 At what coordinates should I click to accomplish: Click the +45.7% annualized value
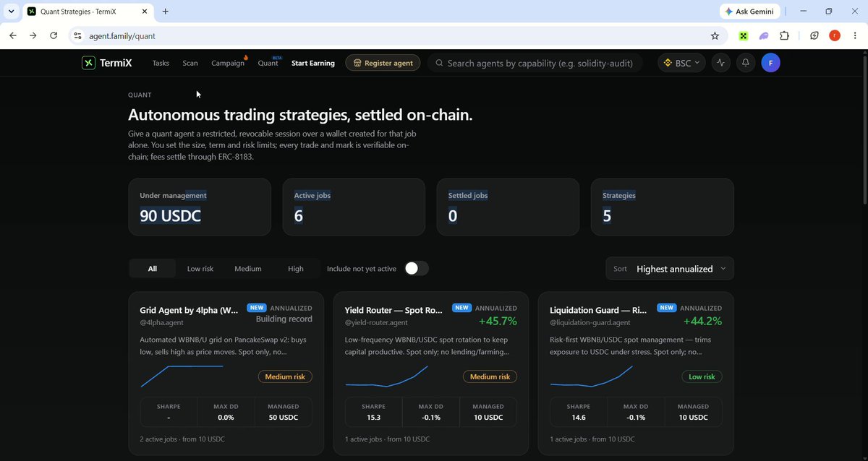tap(498, 321)
